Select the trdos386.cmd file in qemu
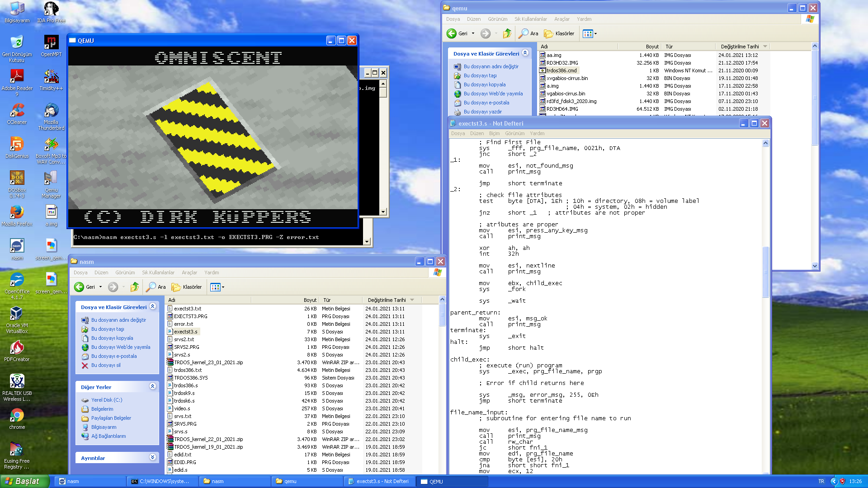 tap(561, 70)
